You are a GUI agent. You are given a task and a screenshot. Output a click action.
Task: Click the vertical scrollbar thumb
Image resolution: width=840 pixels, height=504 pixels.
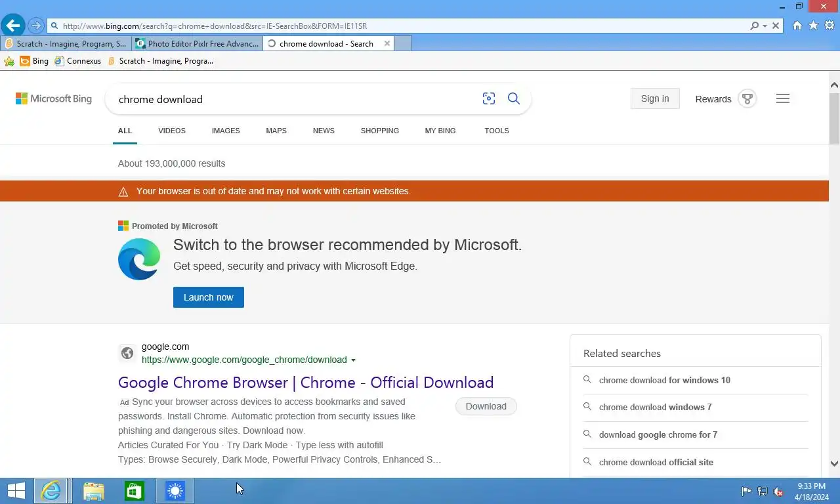coord(834,118)
